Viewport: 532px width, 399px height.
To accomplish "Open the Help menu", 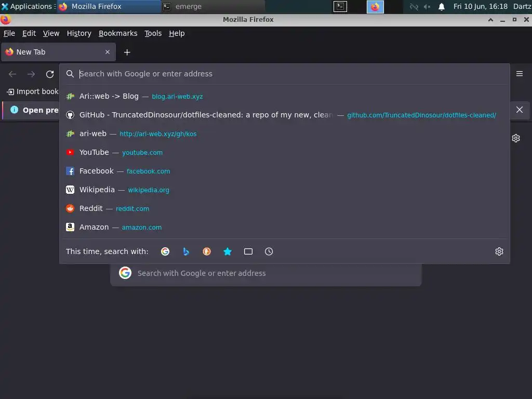I will pyautogui.click(x=177, y=33).
